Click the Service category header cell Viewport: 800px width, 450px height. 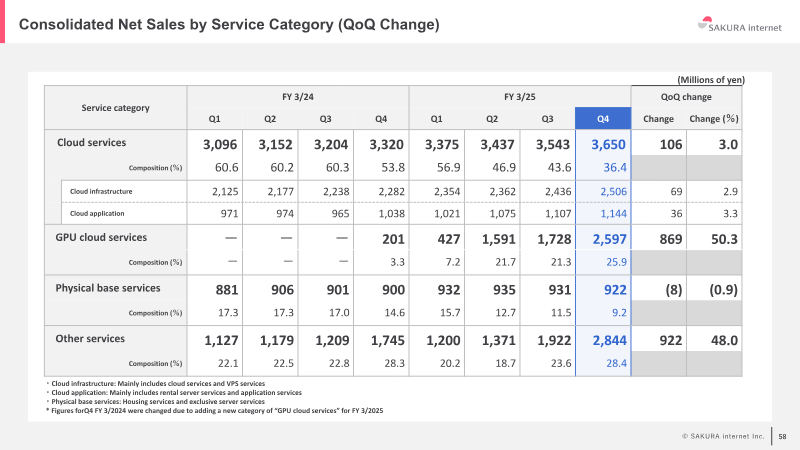116,108
